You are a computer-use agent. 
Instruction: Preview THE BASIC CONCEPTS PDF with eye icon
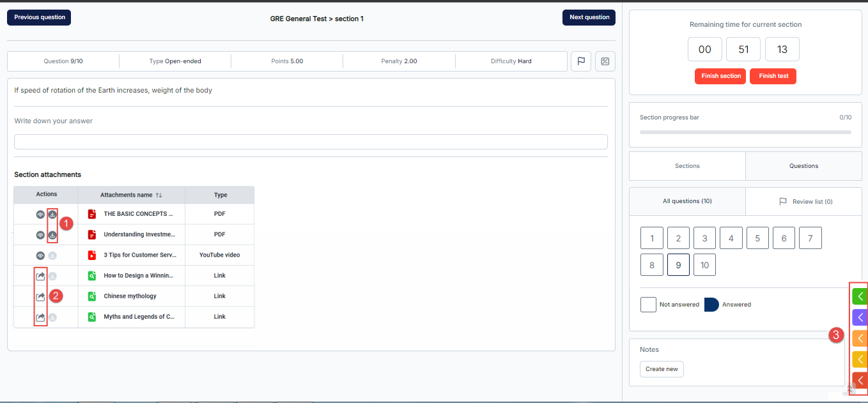tap(40, 215)
